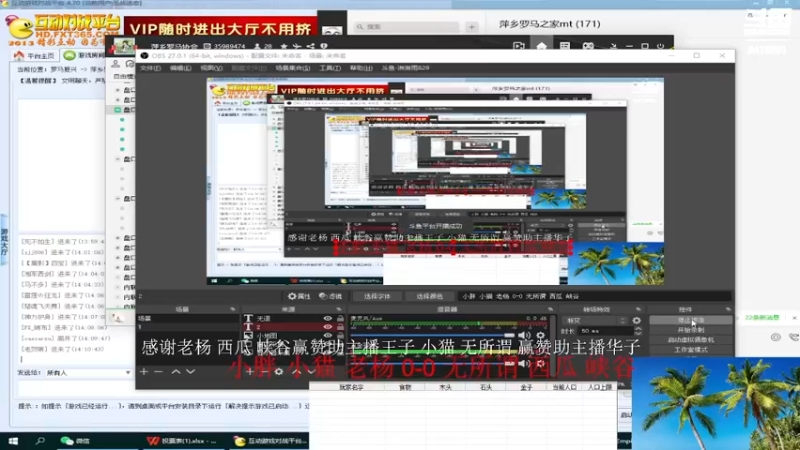Viewport: 800px width, 450px height.
Task: Open the 场景集合(S) menu in OBS
Action: coord(292,68)
